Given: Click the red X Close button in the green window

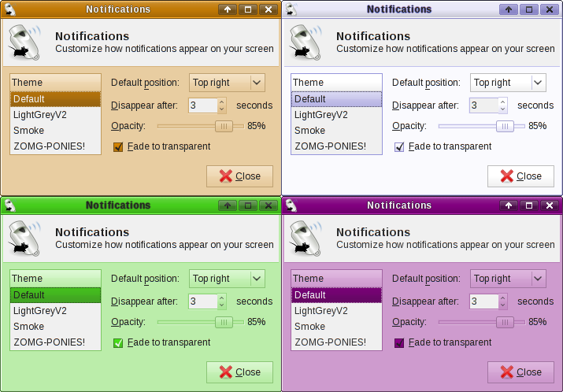Looking at the screenshot, I should pos(240,372).
